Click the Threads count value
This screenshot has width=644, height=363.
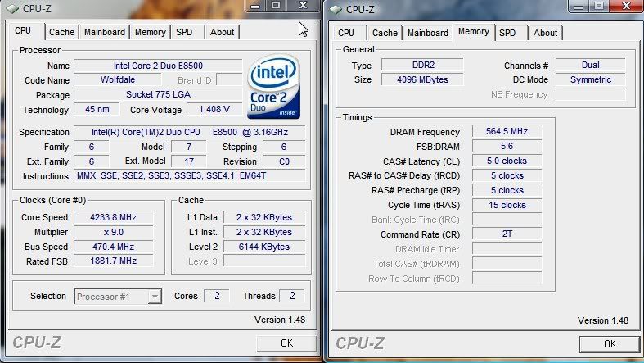pos(292,296)
